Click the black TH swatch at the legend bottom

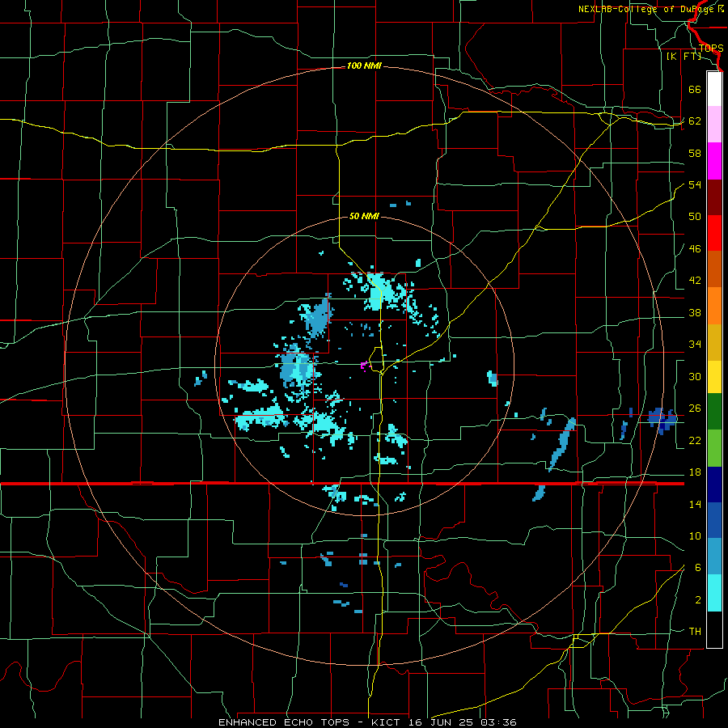[714, 629]
